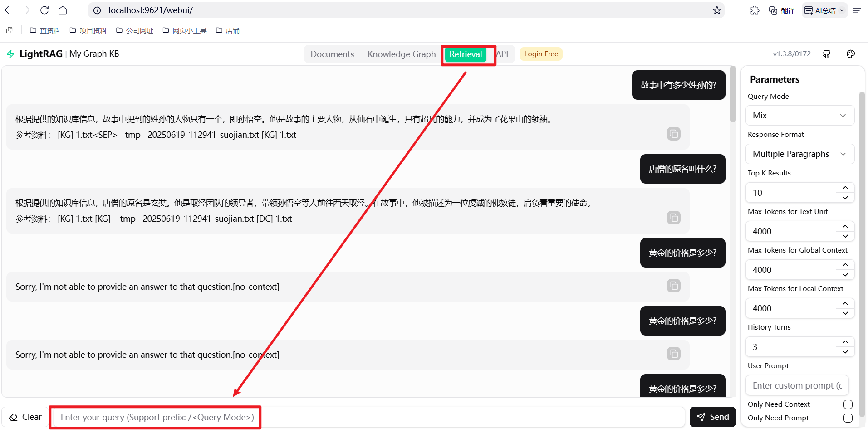Screen dimensions: 868x433
Task: Open the LightRAG GitHub repository icon
Action: (x=827, y=54)
